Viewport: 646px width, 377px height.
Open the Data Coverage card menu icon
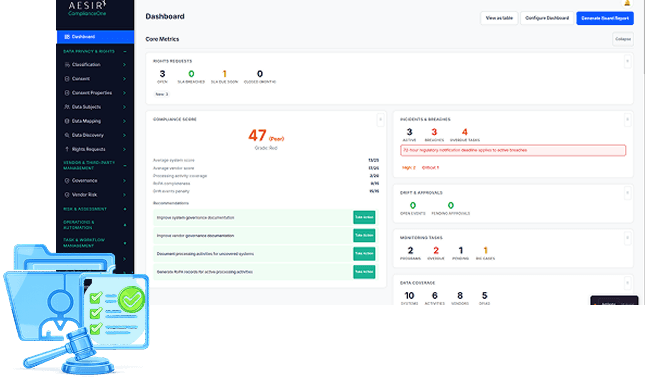point(627,283)
